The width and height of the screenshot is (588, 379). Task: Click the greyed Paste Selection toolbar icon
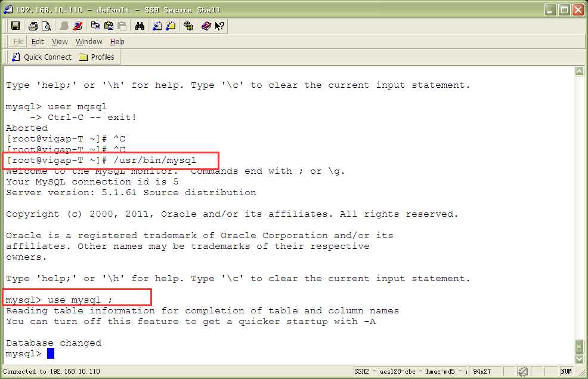coord(122,26)
